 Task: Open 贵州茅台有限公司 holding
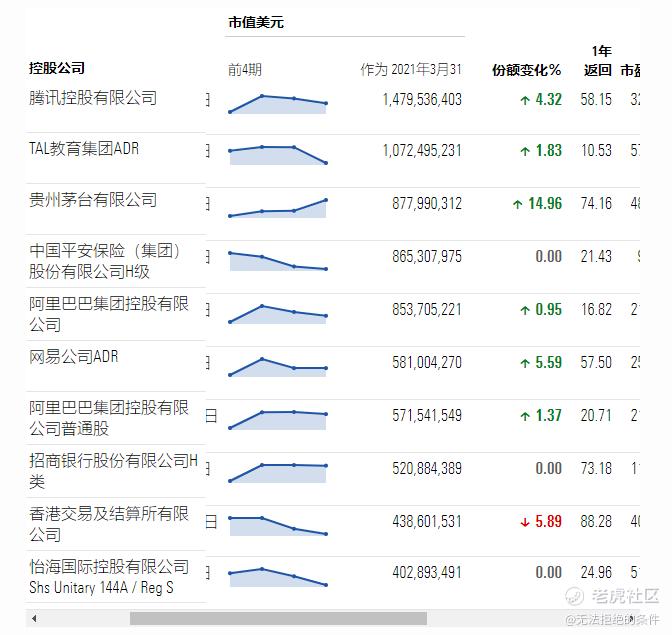93,200
